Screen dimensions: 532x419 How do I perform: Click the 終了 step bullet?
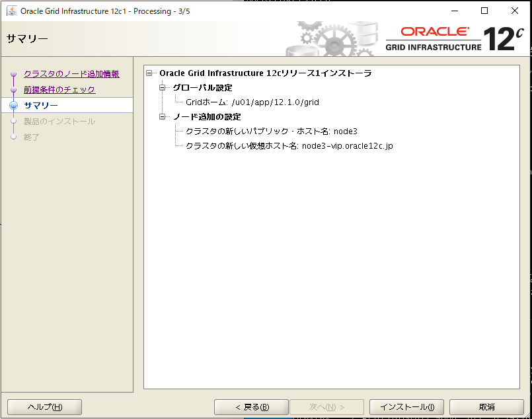[14, 137]
